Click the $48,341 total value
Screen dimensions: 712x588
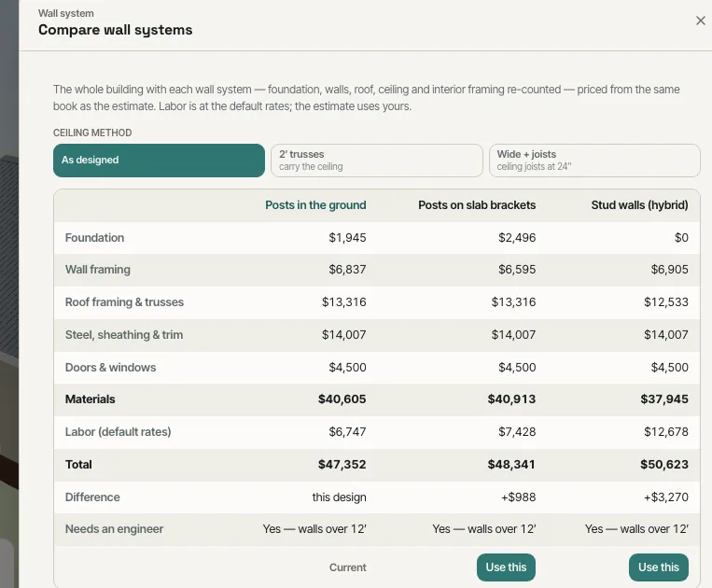pos(511,465)
